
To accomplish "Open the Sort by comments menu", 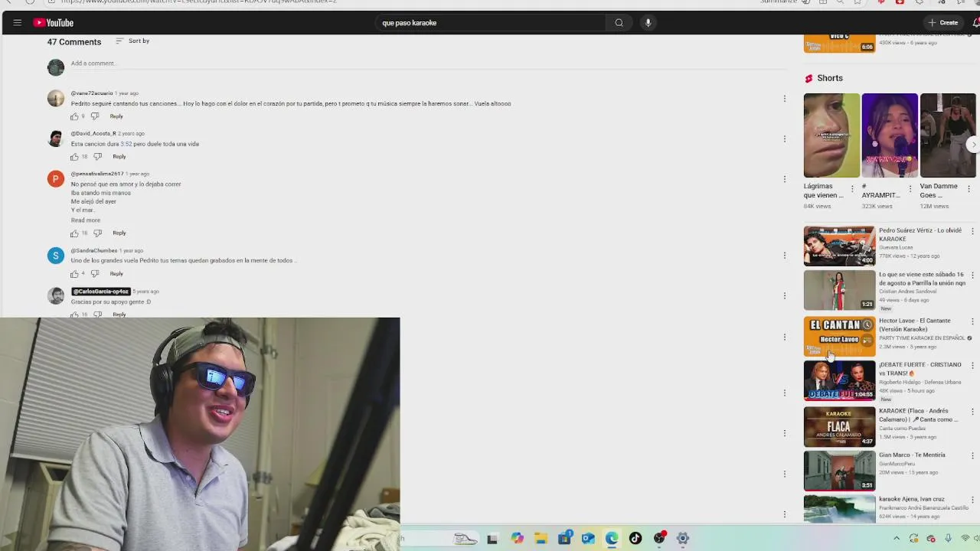I will [132, 41].
